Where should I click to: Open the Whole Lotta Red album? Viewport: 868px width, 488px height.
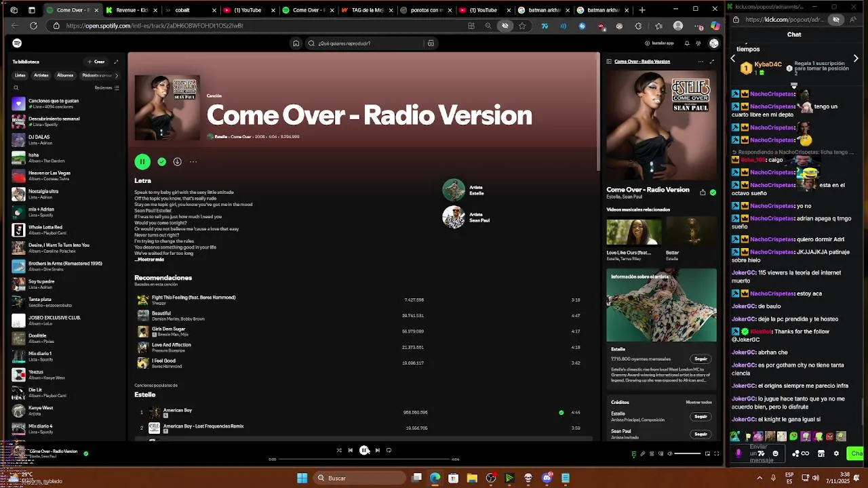point(66,230)
